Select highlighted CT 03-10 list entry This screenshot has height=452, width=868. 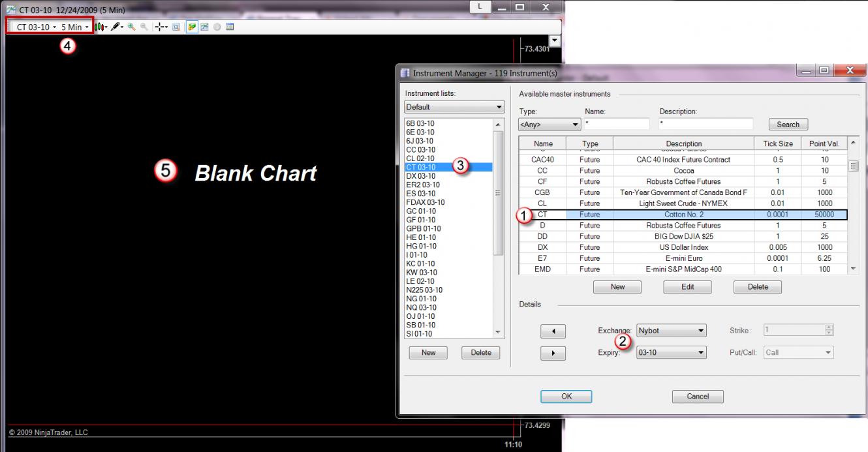448,168
